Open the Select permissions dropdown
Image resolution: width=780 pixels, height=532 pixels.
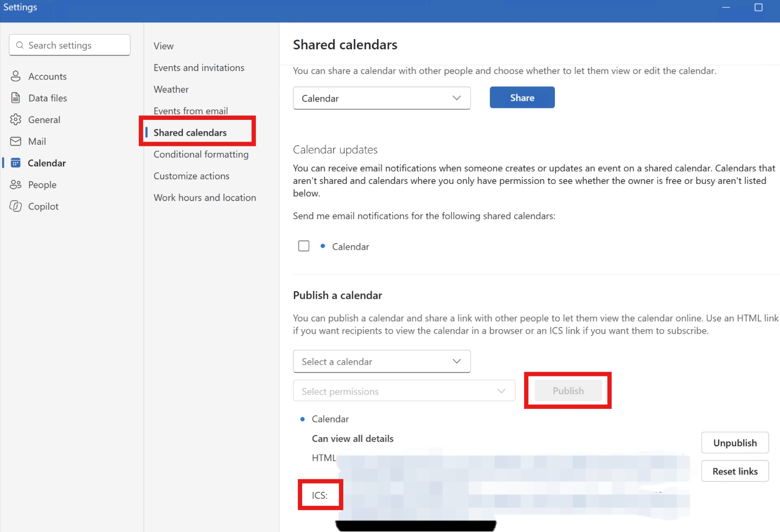coord(404,391)
